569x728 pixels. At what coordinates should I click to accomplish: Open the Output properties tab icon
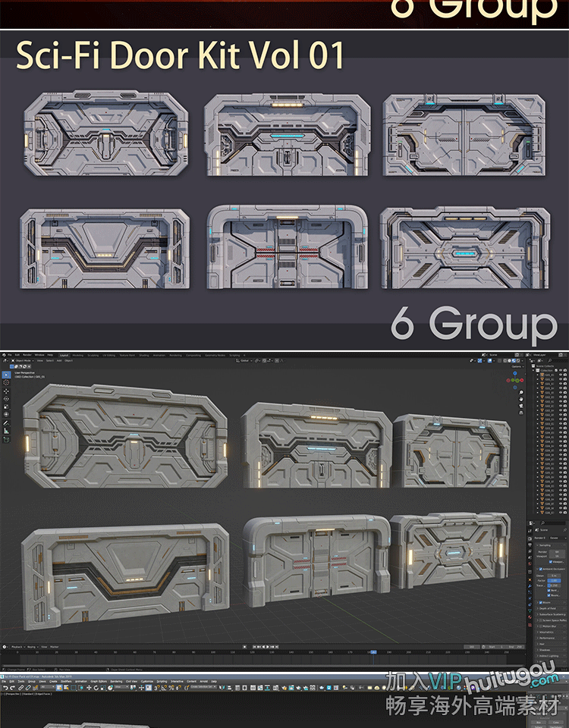coord(530,544)
